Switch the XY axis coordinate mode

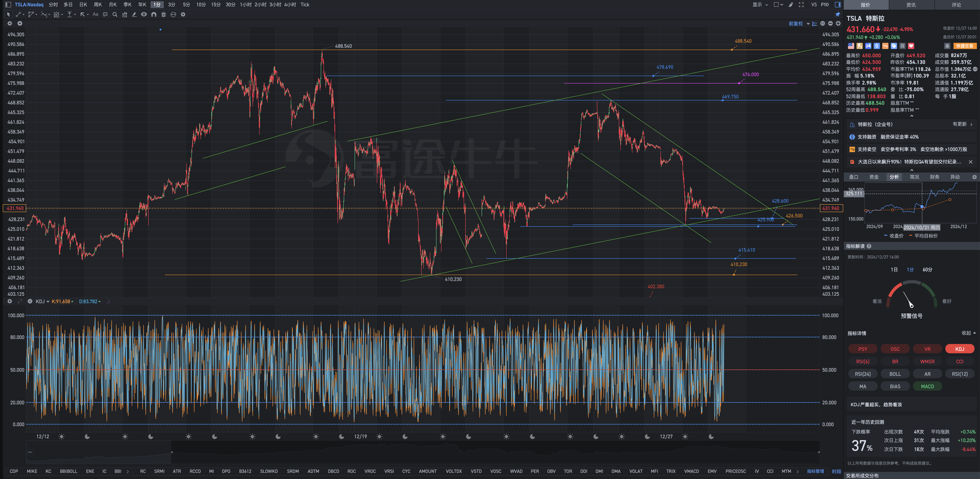coord(814,24)
